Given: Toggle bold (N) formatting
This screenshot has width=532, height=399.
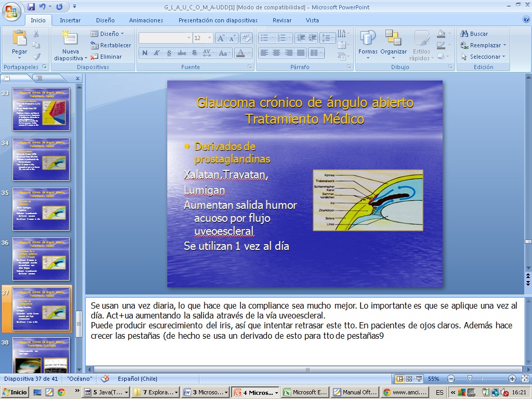Looking at the screenshot, I should pyautogui.click(x=144, y=53).
